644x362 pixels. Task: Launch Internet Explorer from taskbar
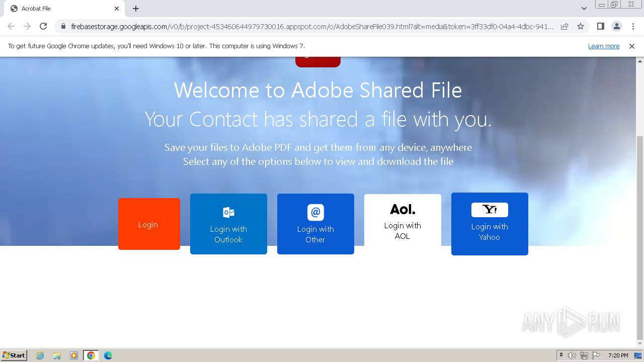click(40, 355)
